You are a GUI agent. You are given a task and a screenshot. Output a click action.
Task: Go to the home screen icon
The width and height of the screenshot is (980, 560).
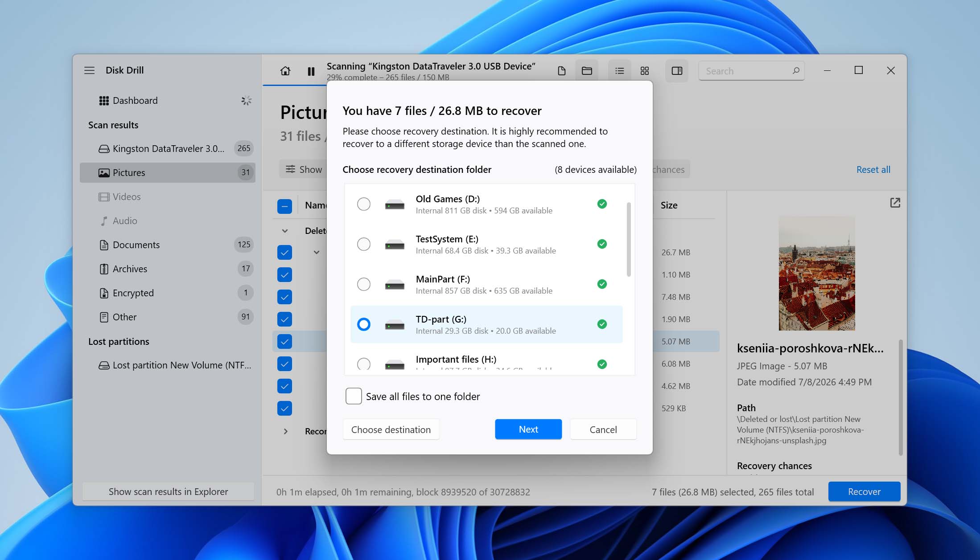pos(285,71)
